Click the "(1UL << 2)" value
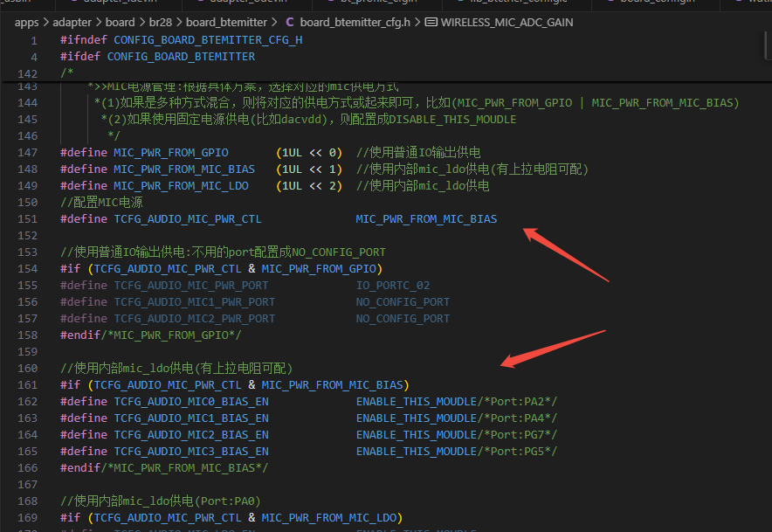 309,186
